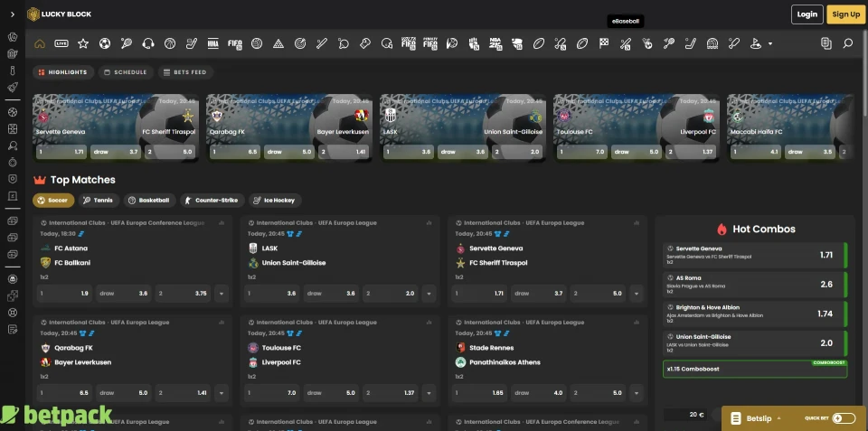868x431 pixels.
Task: Filter top matches by Basketball
Action: 148,201
